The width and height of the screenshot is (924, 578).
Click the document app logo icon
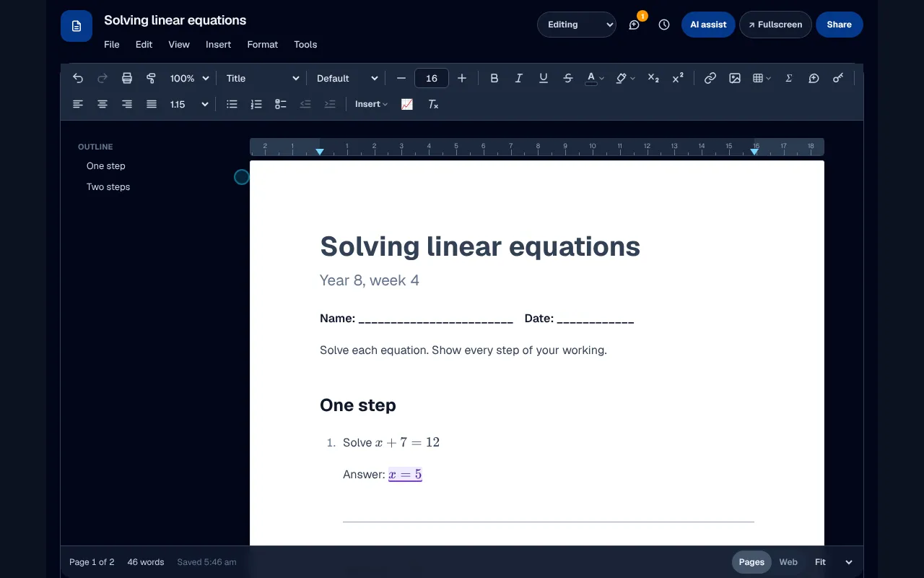click(x=77, y=26)
